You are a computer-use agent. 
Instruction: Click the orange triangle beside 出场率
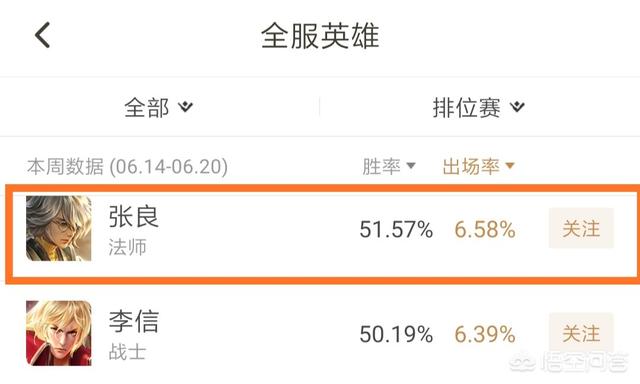click(x=509, y=166)
